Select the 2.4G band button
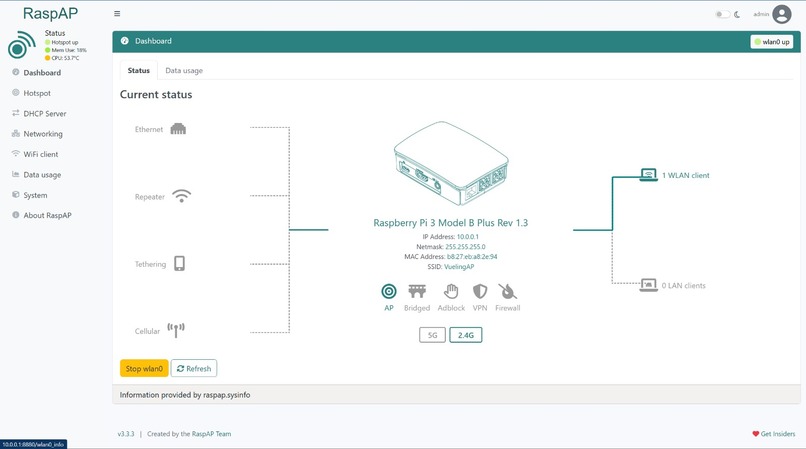This screenshot has width=806, height=449. (x=466, y=335)
